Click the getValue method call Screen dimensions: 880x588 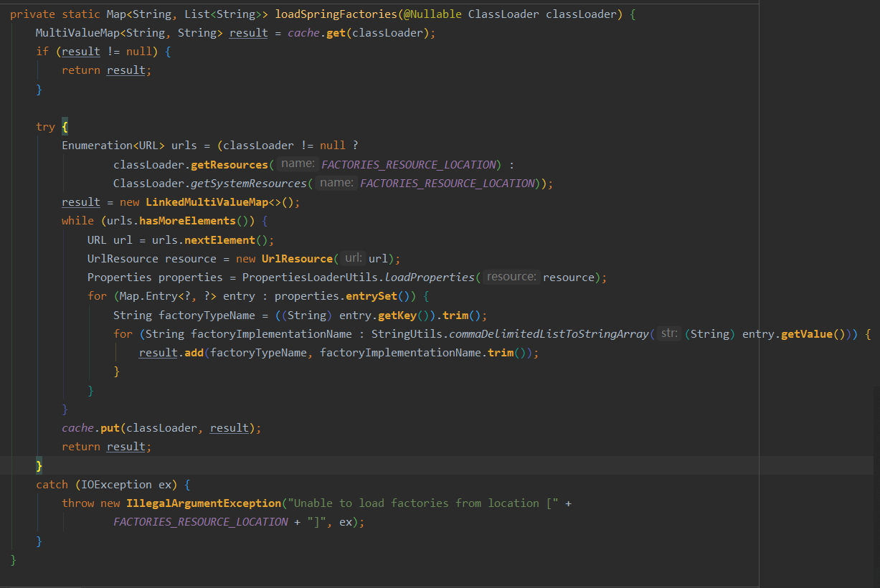(x=807, y=333)
